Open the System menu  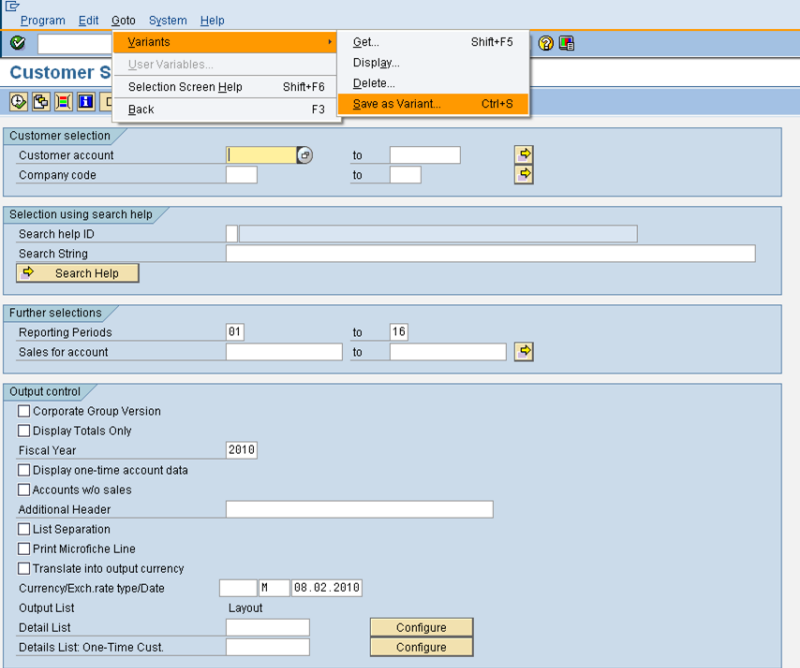pos(167,20)
